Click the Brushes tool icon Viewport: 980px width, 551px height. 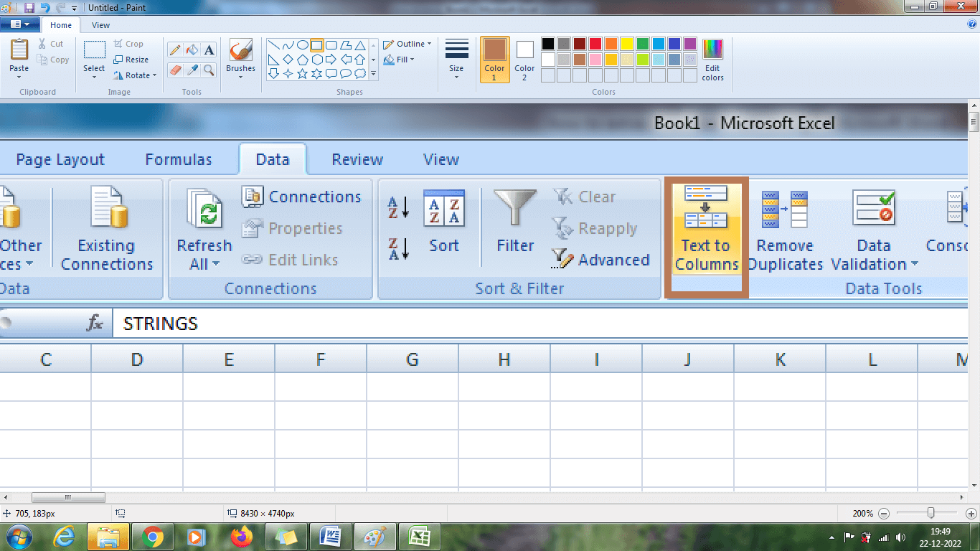pyautogui.click(x=240, y=50)
